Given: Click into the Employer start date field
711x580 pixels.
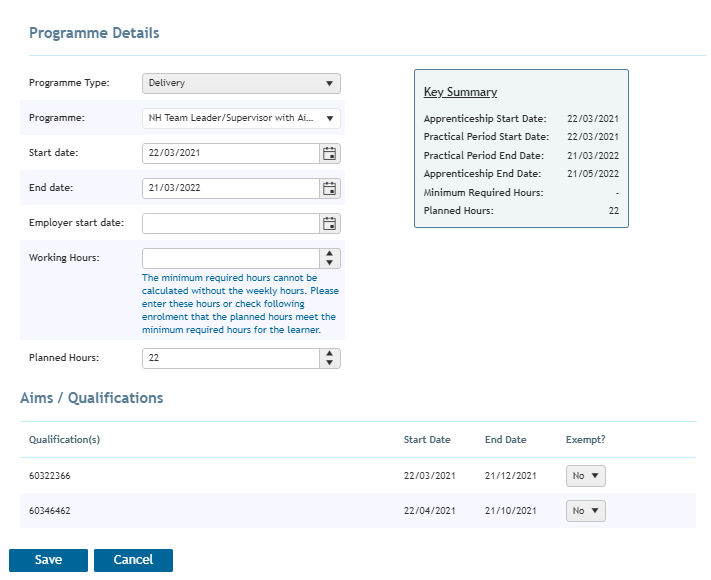Looking at the screenshot, I should [231, 224].
